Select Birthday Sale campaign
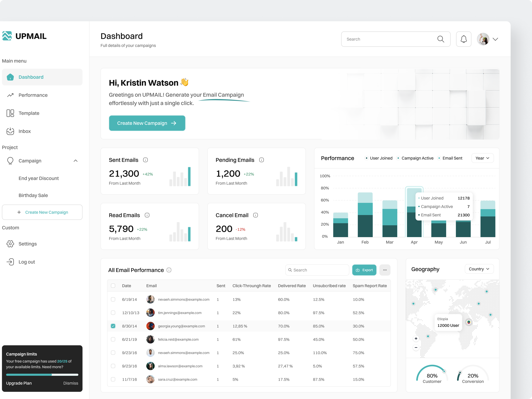This screenshot has width=532, height=399. [x=33, y=195]
